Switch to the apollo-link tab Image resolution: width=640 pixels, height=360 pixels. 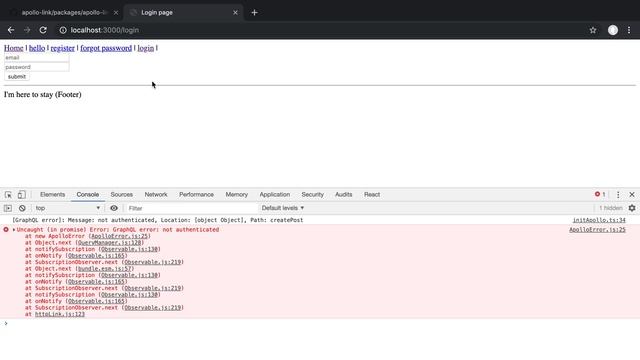[64, 13]
